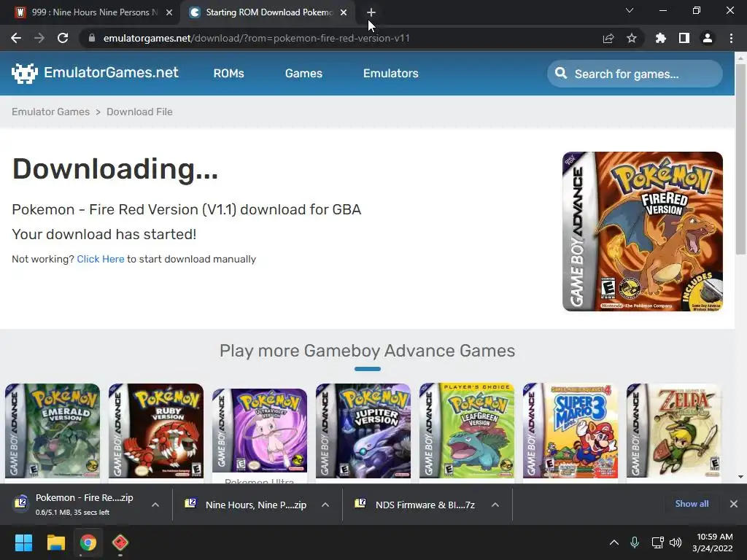Open the tab search chevron
Image resolution: width=747 pixels, height=560 pixels.
coord(630,10)
